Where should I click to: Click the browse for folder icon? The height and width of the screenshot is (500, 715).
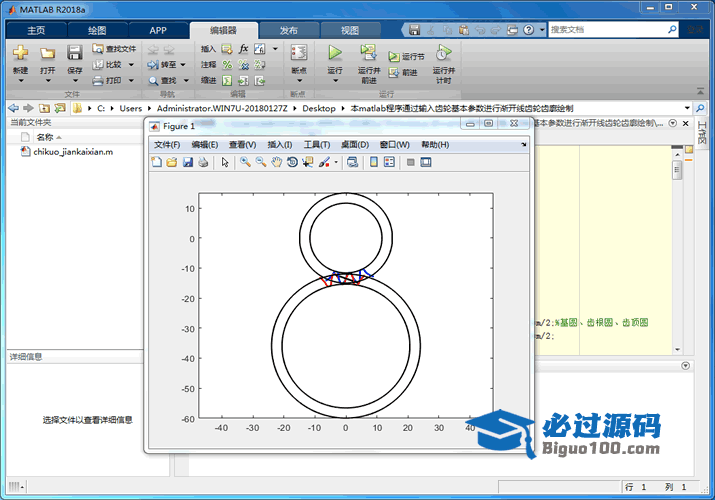click(x=60, y=108)
